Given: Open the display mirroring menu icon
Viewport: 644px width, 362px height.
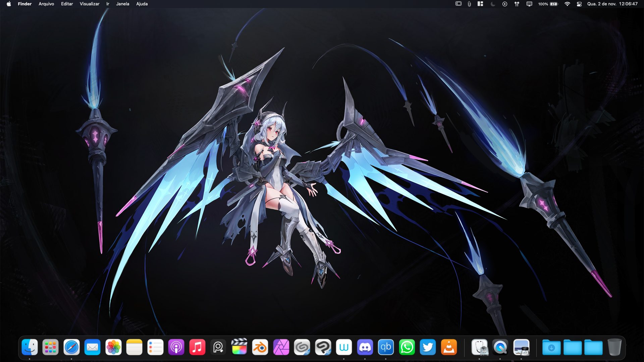Looking at the screenshot, I should coord(529,4).
